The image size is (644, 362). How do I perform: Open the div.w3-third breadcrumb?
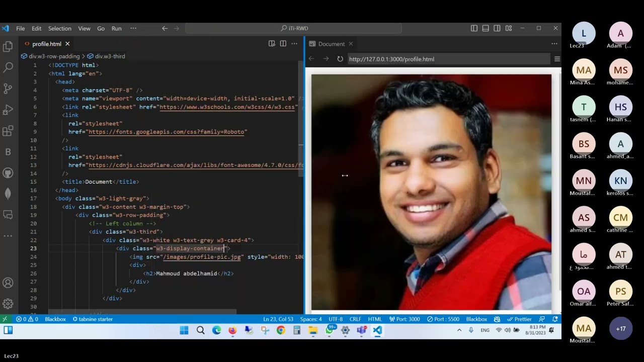106,56
